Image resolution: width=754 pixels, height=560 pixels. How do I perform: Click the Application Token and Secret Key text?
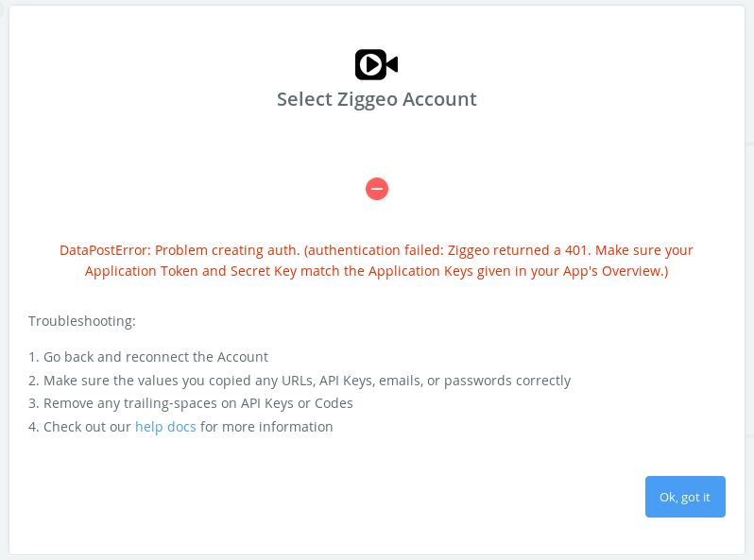pos(191,272)
